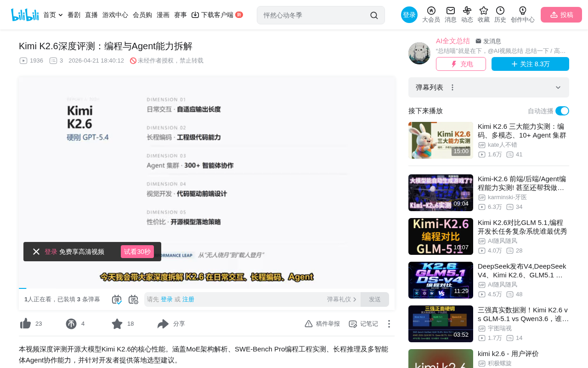Toggle danmaku display icon
Screen dimensions: 588x368
pos(117,299)
